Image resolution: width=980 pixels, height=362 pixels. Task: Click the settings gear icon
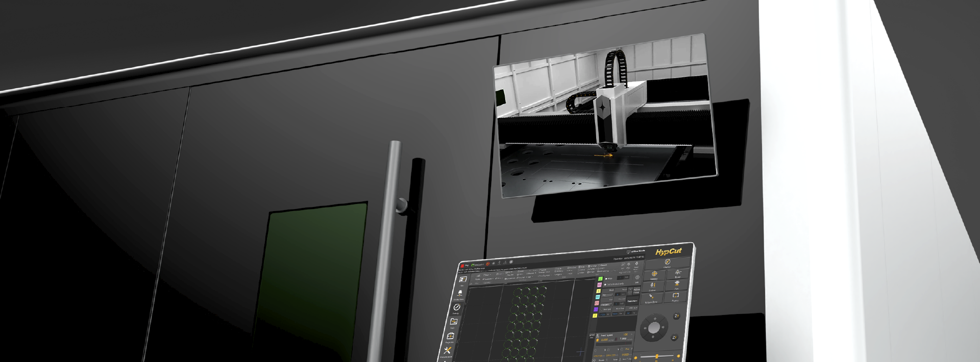coord(637,277)
